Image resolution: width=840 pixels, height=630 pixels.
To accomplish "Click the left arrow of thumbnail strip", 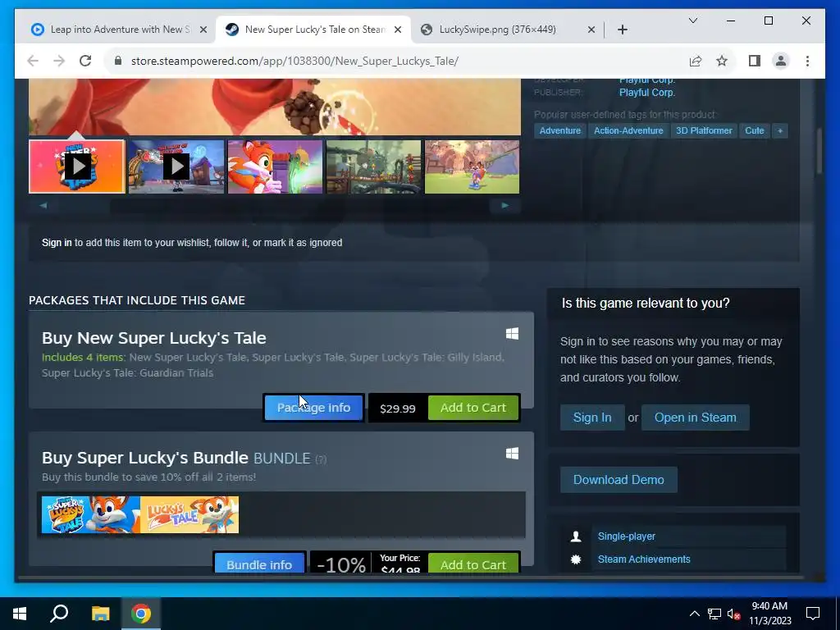I will tap(43, 205).
